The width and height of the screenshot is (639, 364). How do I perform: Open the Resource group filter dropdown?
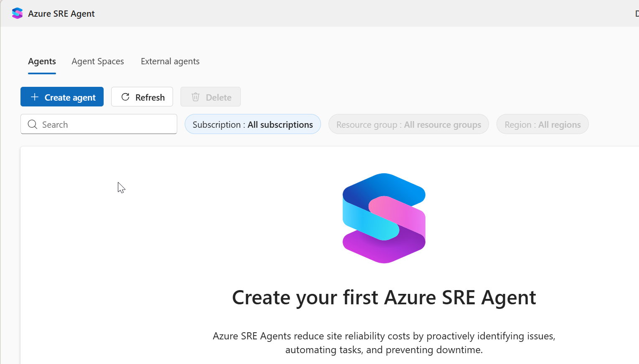click(409, 124)
